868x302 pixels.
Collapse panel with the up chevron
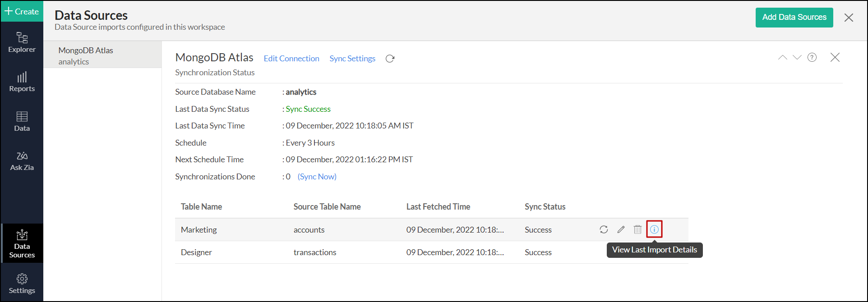pyautogui.click(x=782, y=57)
